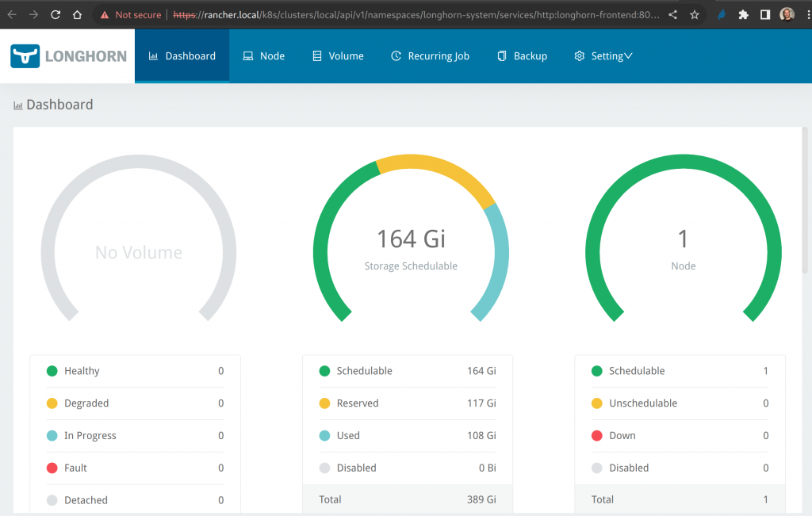The width and height of the screenshot is (812, 516).
Task: Click the Healthy volume status row
Action: click(x=135, y=371)
